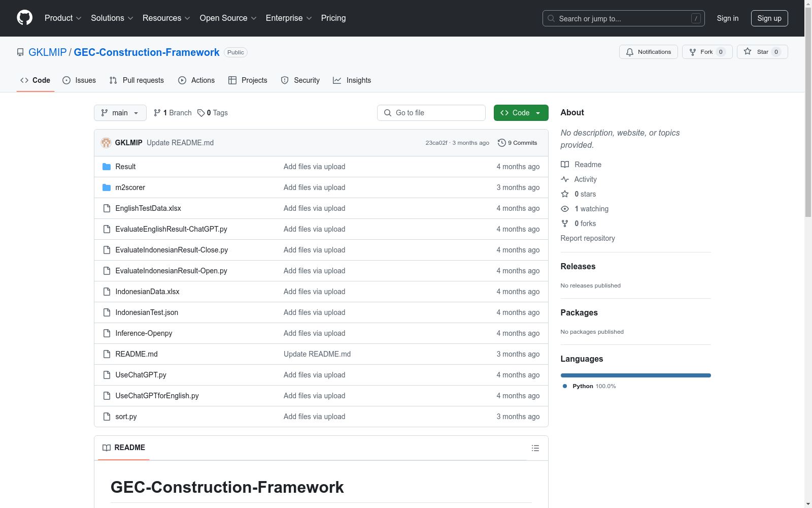Open the Product dropdown menu
This screenshot has width=812, height=508.
pyautogui.click(x=63, y=18)
